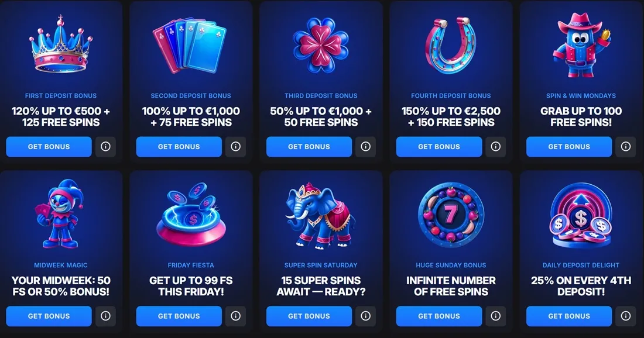Show info for Third Deposit Bonus

point(365,146)
